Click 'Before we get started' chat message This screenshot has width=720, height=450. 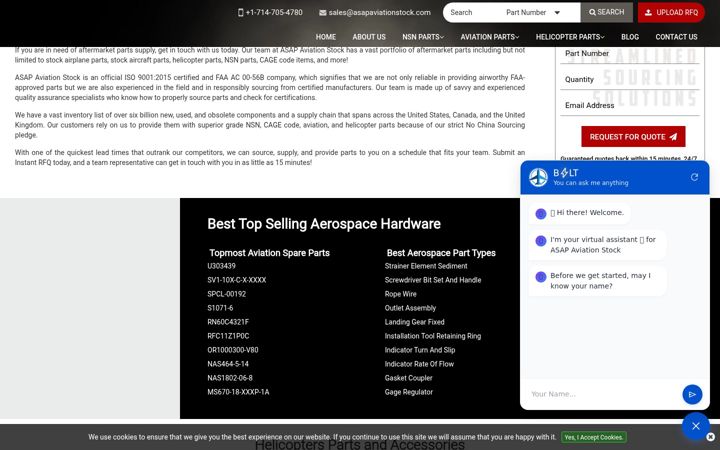click(x=597, y=281)
